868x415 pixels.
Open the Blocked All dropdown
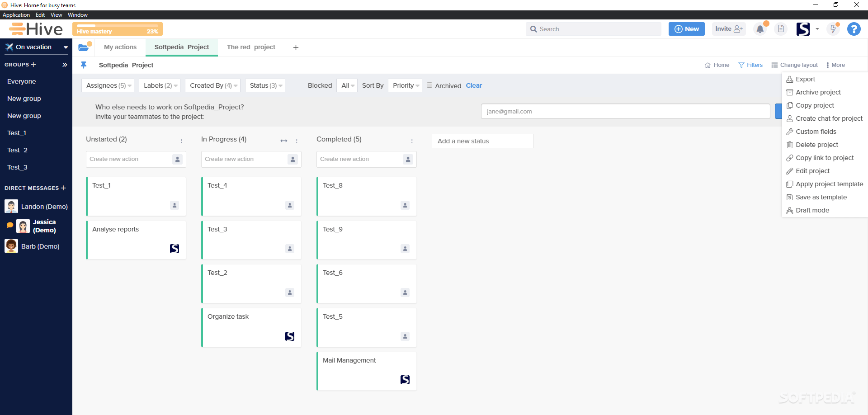tap(347, 85)
